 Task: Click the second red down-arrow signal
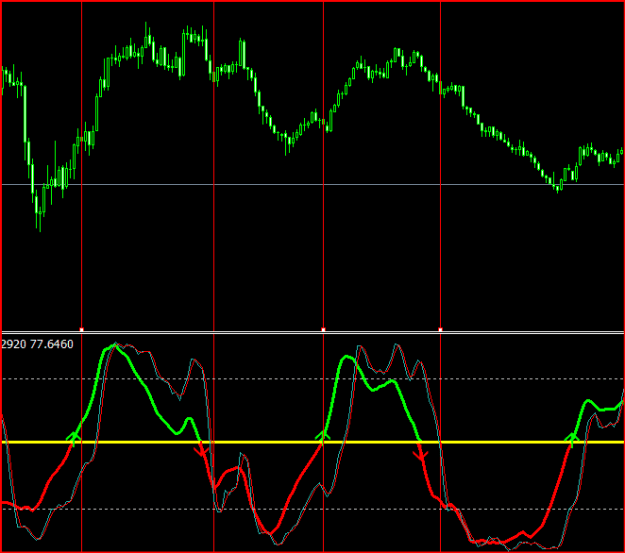(420, 455)
